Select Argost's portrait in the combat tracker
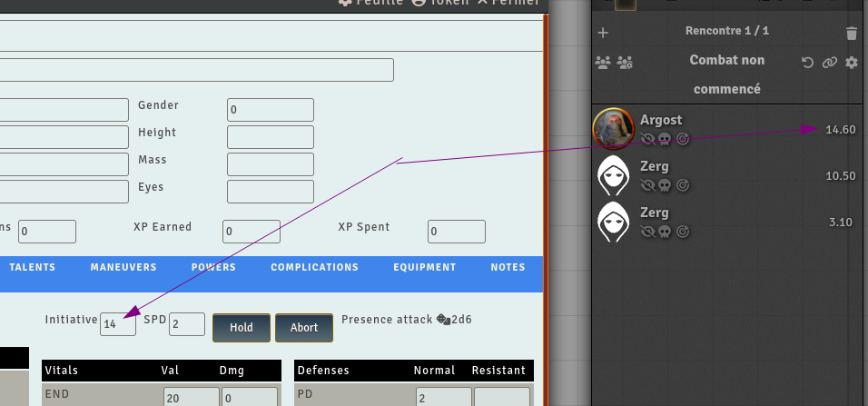Image resolution: width=868 pixels, height=406 pixels. [613, 129]
